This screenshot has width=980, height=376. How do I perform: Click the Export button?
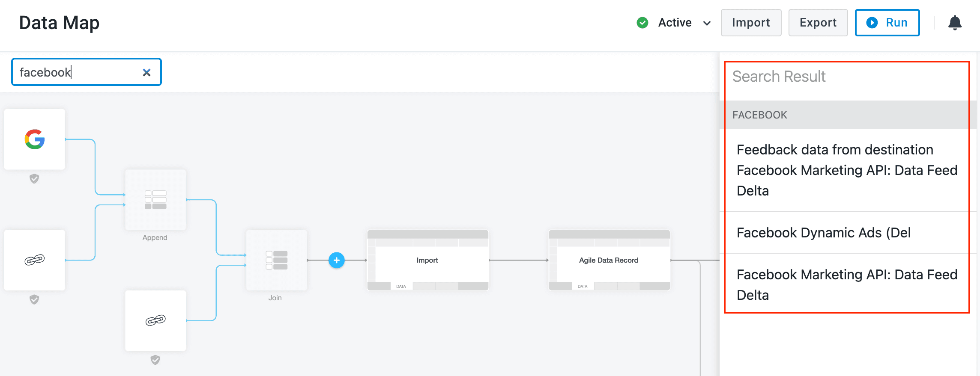pos(818,23)
